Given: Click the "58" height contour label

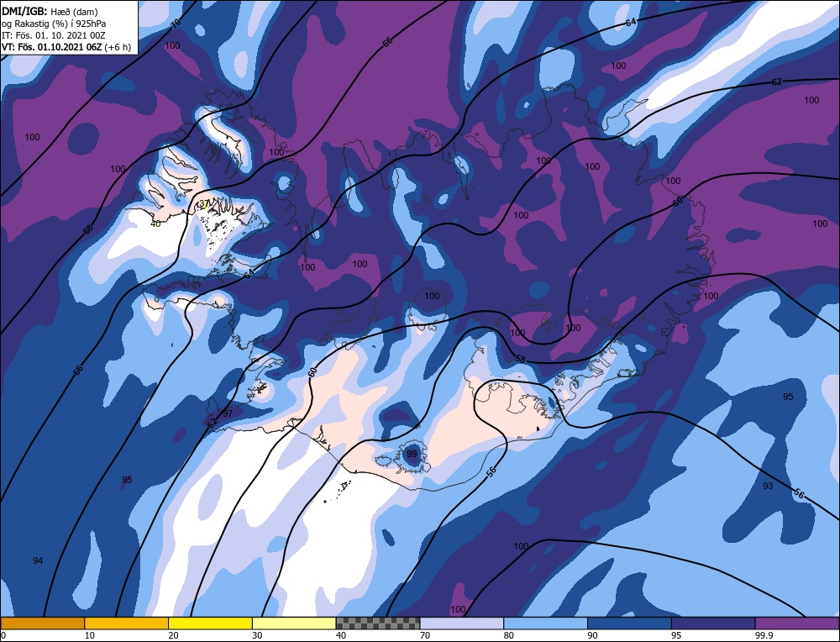Looking at the screenshot, I should click(520, 359).
